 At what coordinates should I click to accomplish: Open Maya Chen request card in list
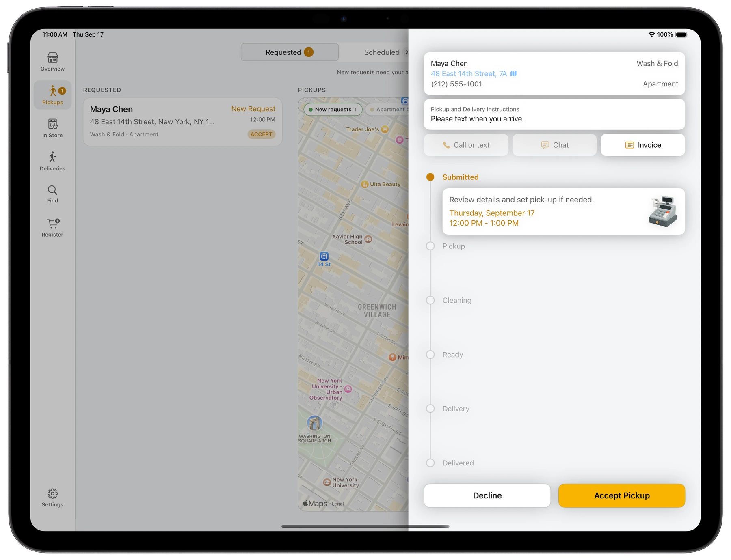point(182,122)
